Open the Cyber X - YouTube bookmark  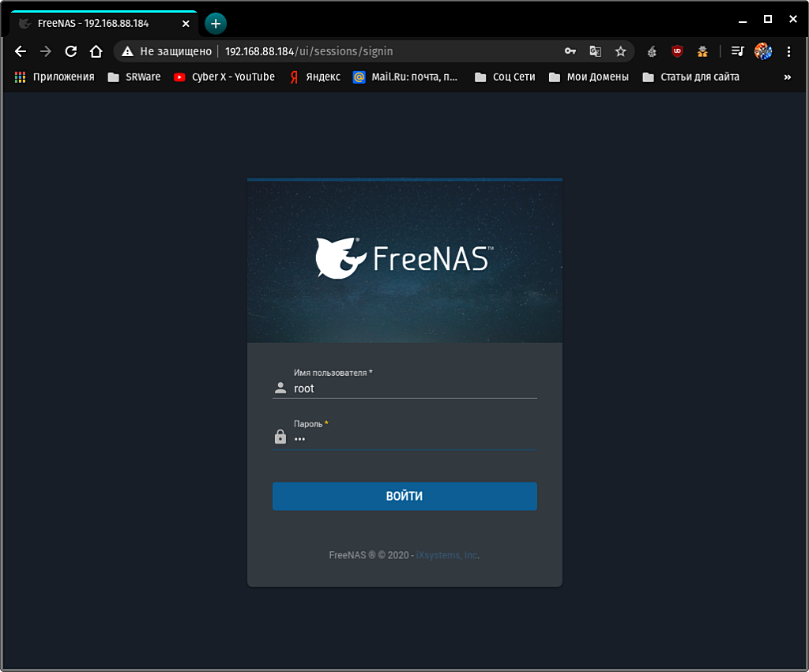224,77
